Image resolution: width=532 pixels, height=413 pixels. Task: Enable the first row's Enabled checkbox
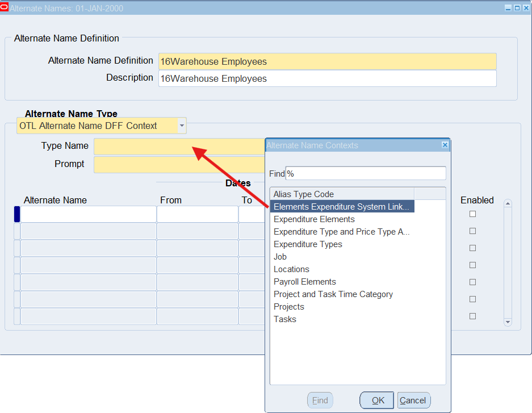coord(472,214)
